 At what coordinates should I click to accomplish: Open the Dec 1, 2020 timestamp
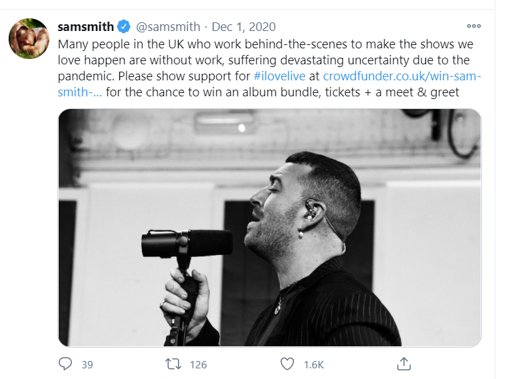(x=244, y=27)
